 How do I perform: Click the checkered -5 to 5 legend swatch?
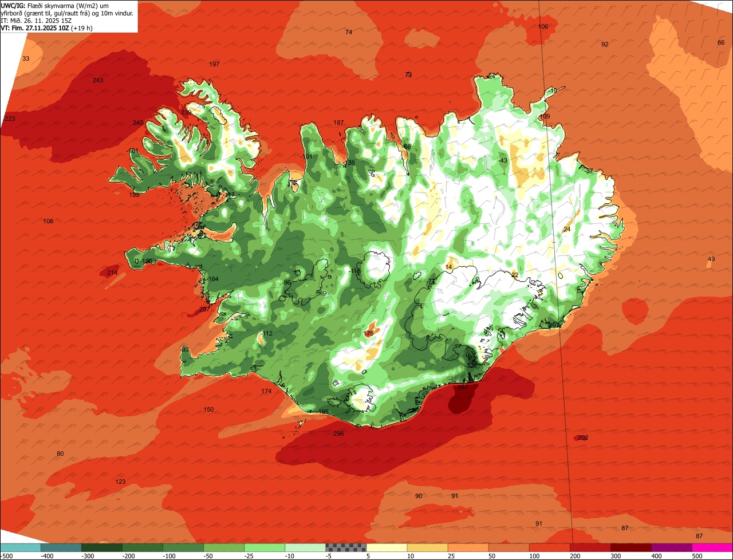click(x=346, y=547)
